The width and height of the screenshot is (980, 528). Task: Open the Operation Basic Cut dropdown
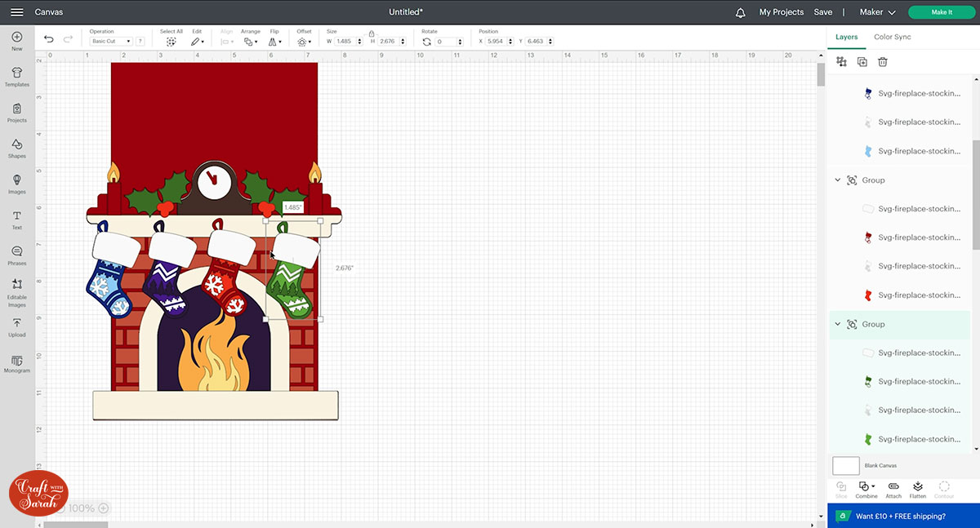point(111,41)
